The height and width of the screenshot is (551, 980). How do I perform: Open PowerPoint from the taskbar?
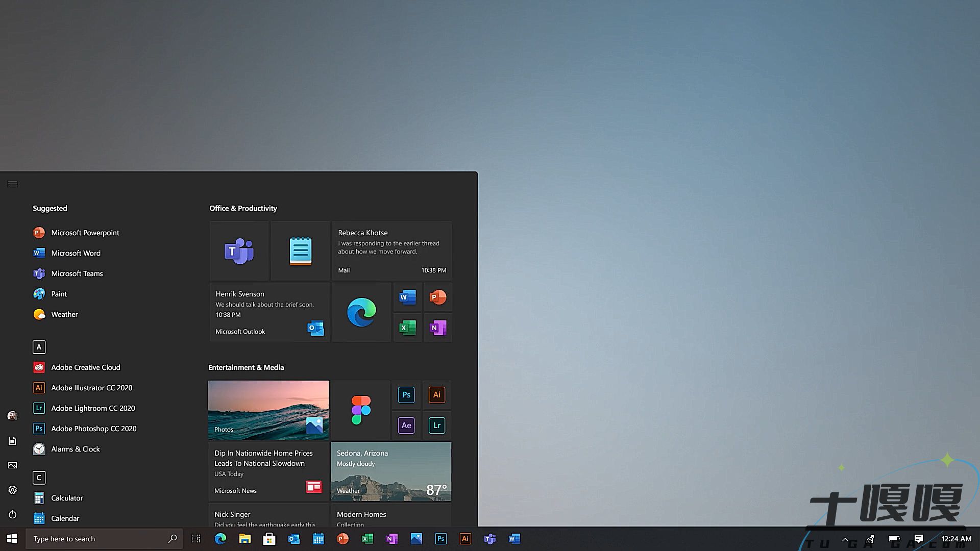coord(343,539)
